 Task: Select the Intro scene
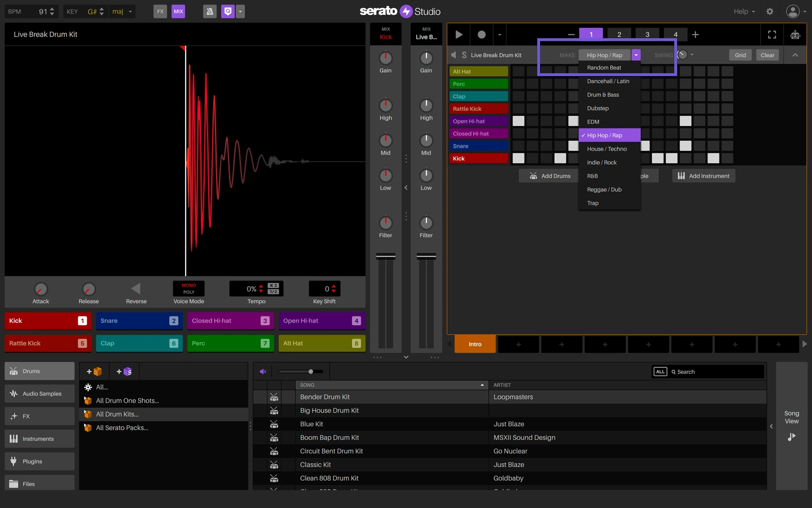click(475, 344)
